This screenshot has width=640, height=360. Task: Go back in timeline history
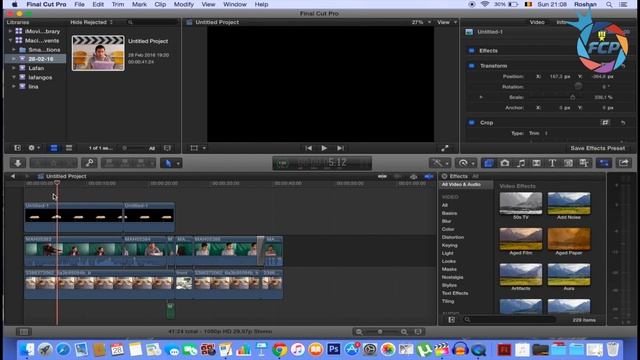pos(13,176)
